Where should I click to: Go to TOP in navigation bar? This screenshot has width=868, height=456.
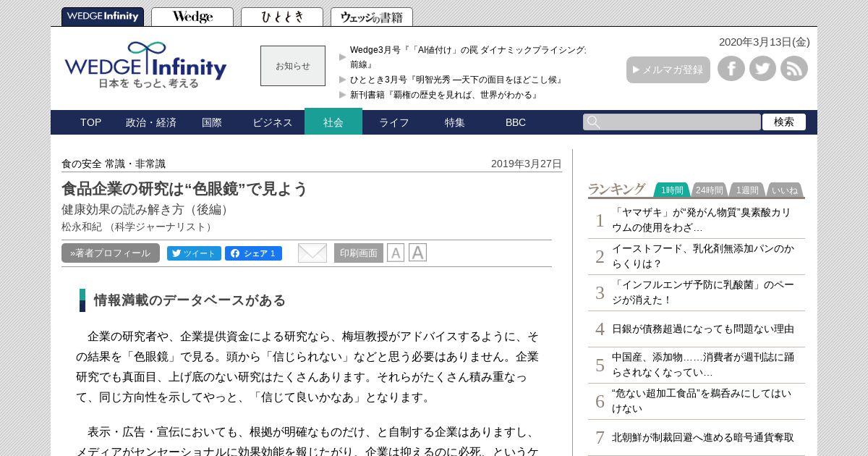pos(91,122)
